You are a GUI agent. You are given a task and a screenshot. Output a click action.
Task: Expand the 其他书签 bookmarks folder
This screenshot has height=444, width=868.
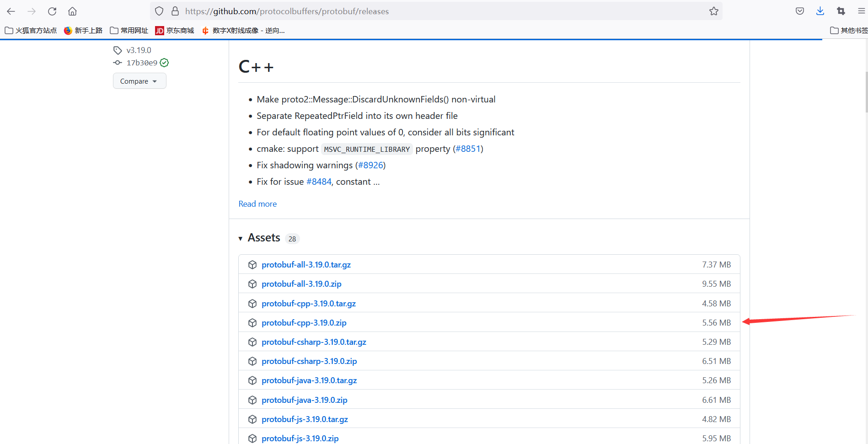pos(849,30)
